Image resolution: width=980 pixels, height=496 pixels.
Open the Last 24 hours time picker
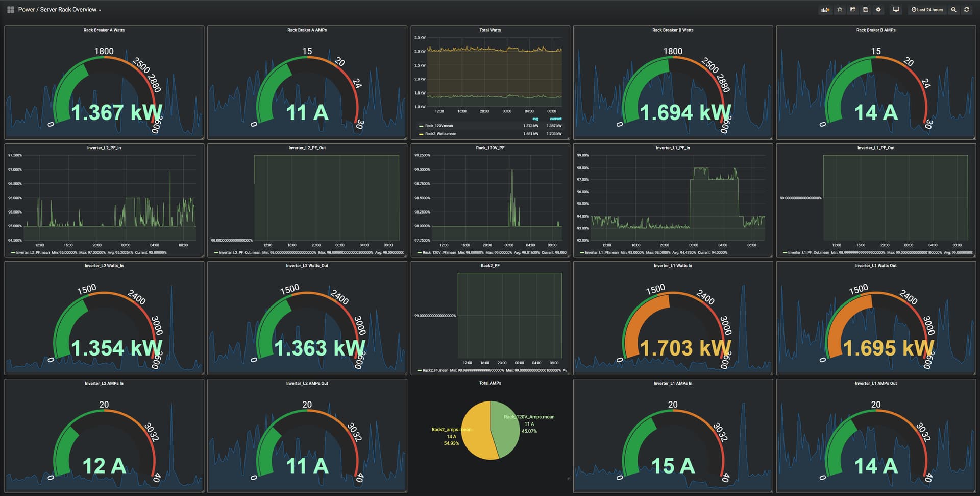(927, 10)
